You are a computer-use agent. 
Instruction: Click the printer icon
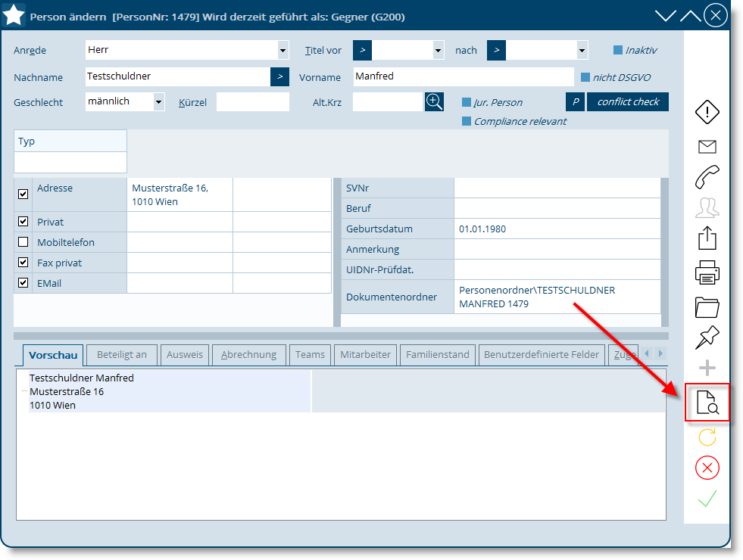(707, 272)
